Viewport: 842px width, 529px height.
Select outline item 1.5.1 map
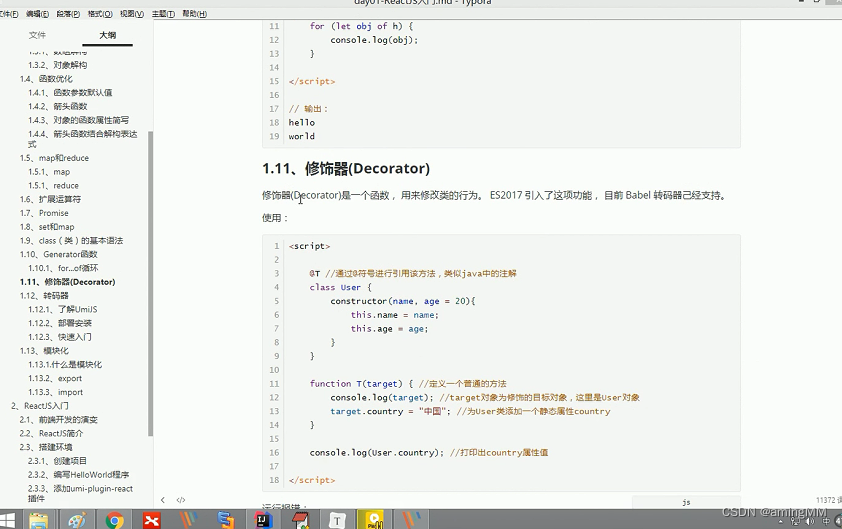pyautogui.click(x=49, y=172)
